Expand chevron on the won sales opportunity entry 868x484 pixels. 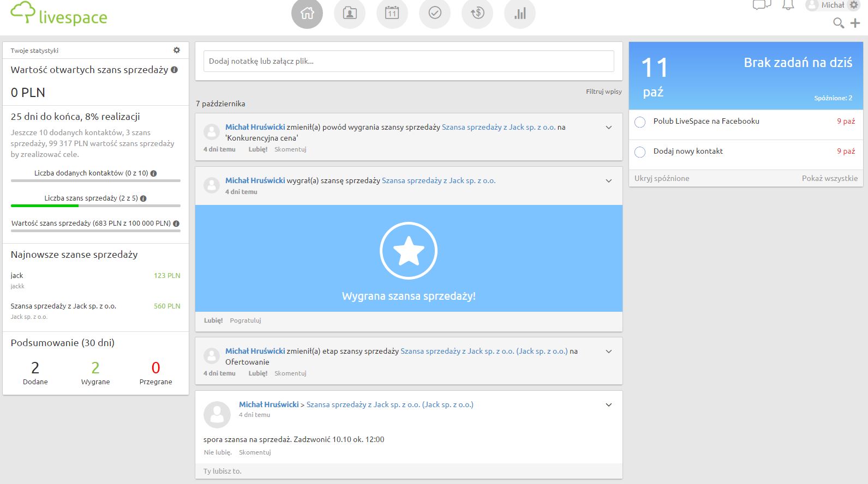pos(609,181)
